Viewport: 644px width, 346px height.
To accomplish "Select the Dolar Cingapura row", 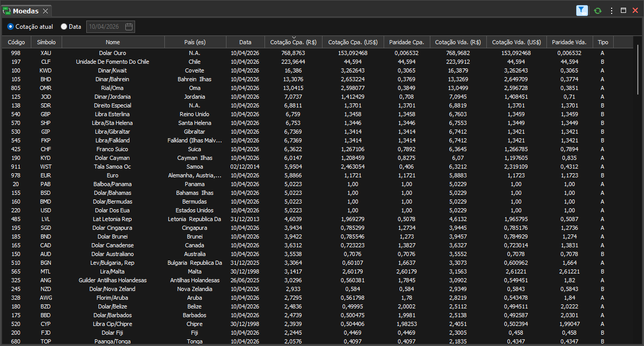I will pos(317,228).
